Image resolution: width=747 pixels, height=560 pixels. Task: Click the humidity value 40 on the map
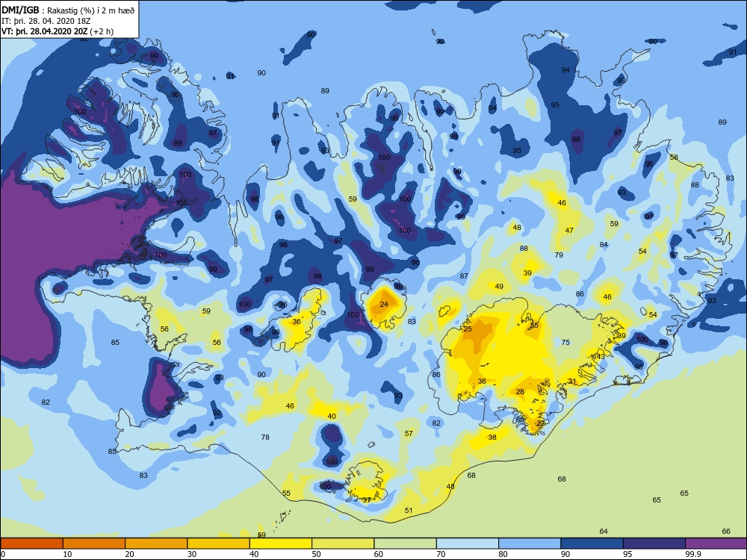(x=332, y=416)
